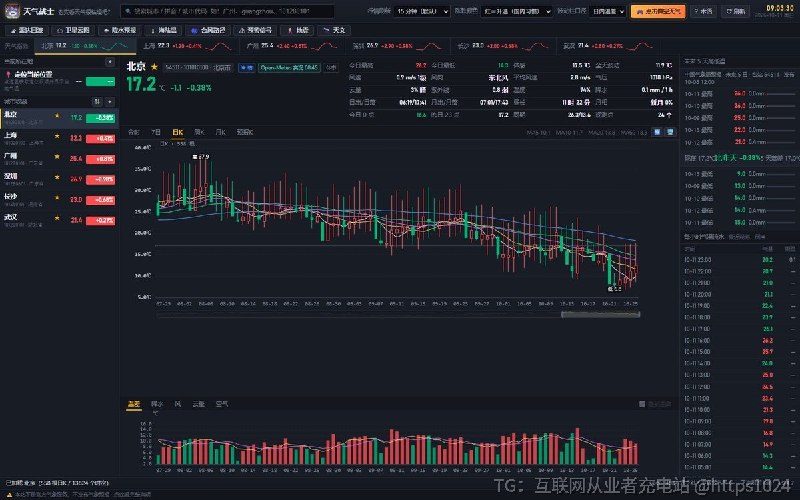Switch to the 月K chart tab
The height and width of the screenshot is (500, 800).
click(x=220, y=132)
